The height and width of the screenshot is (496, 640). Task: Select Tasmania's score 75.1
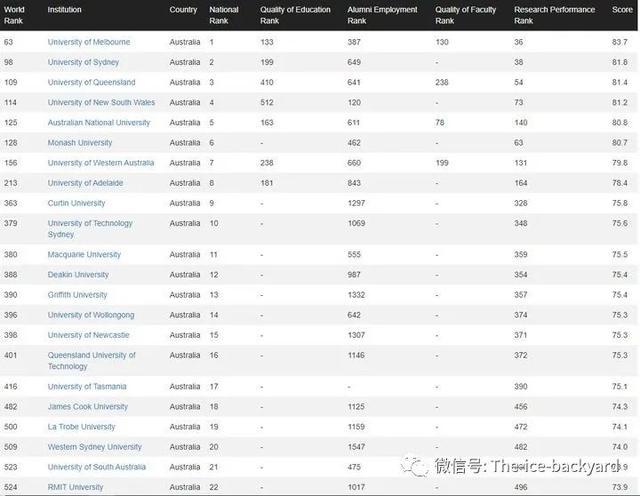pos(620,387)
